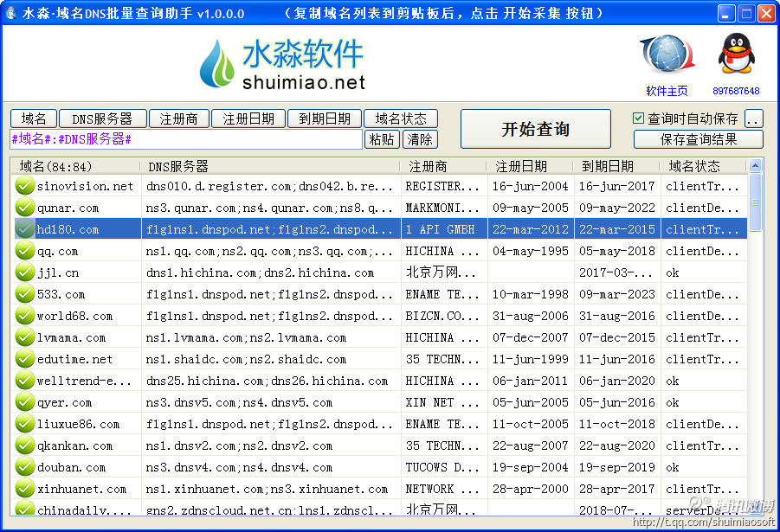Click green check icon for 533.com

coord(24,294)
